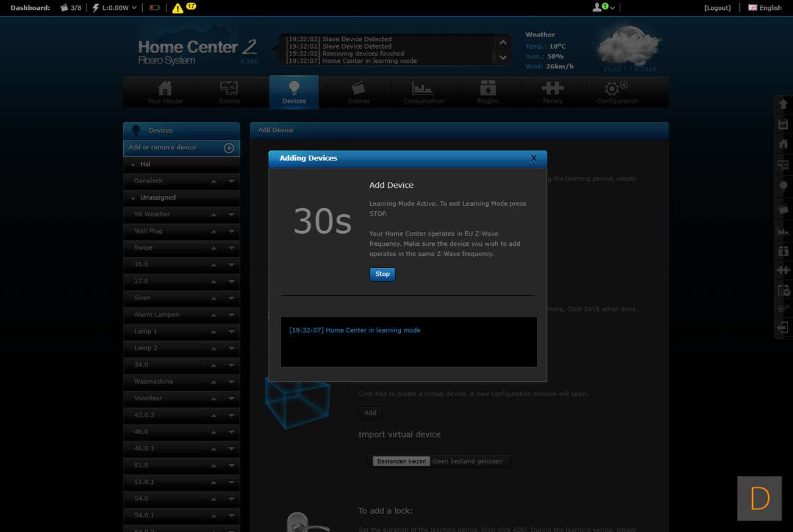Click the consumption chart icon in side toolbar
The height and width of the screenshot is (532, 793).
783,231
